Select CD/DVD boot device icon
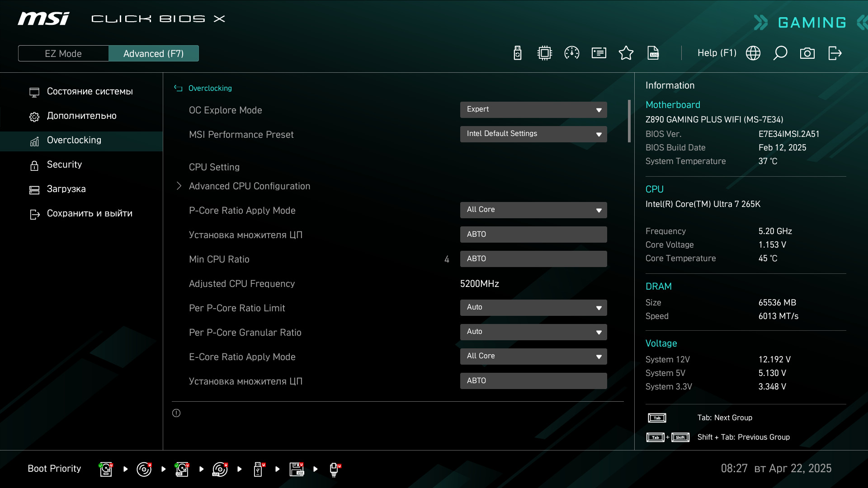Viewport: 868px width, 488px height. (x=144, y=469)
